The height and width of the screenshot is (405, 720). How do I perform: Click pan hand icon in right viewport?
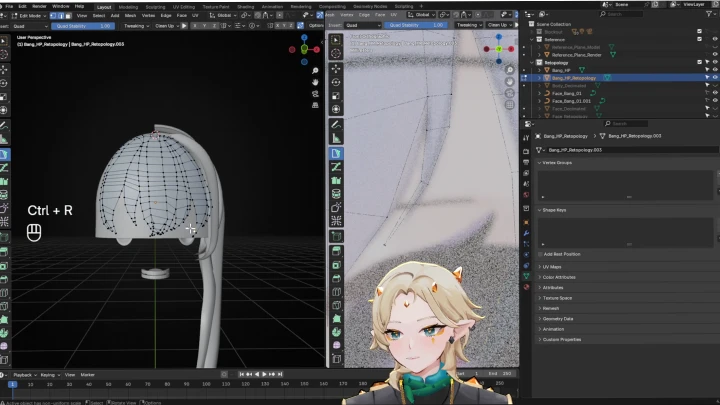[510, 81]
